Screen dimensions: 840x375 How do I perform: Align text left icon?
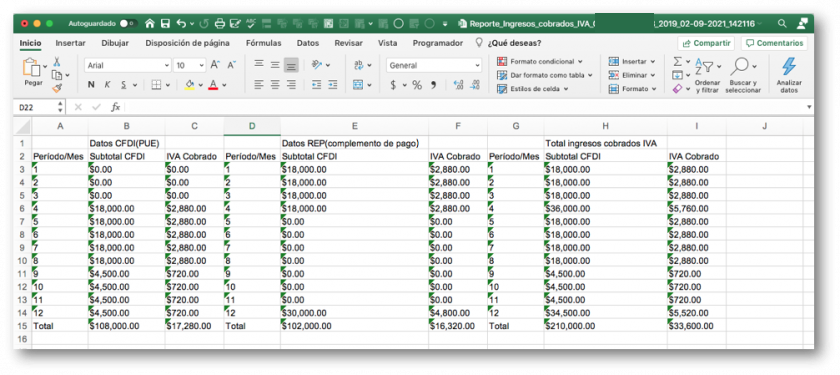coord(259,85)
